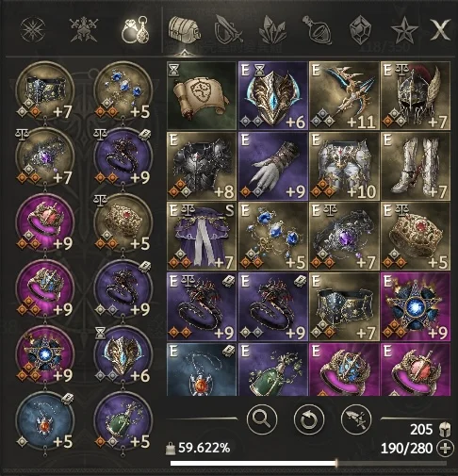Click the equipped green potion bottle slot
458x476 pixels.
pyautogui.click(x=123, y=420)
